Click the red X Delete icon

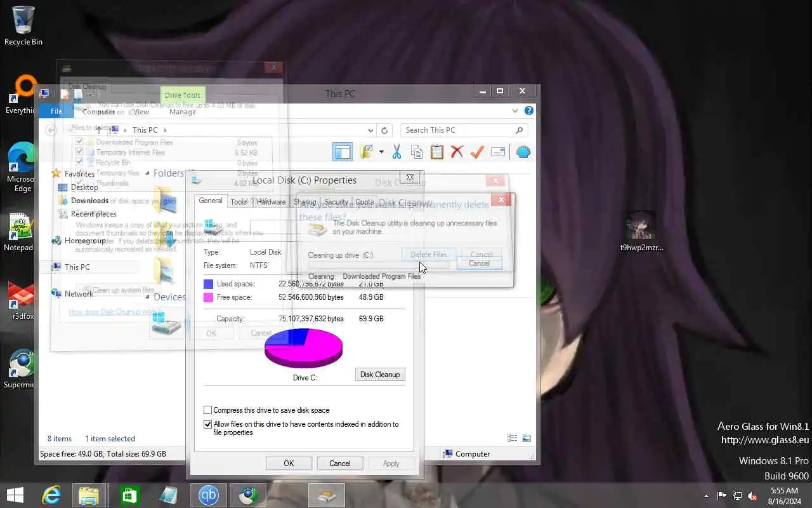click(x=457, y=152)
